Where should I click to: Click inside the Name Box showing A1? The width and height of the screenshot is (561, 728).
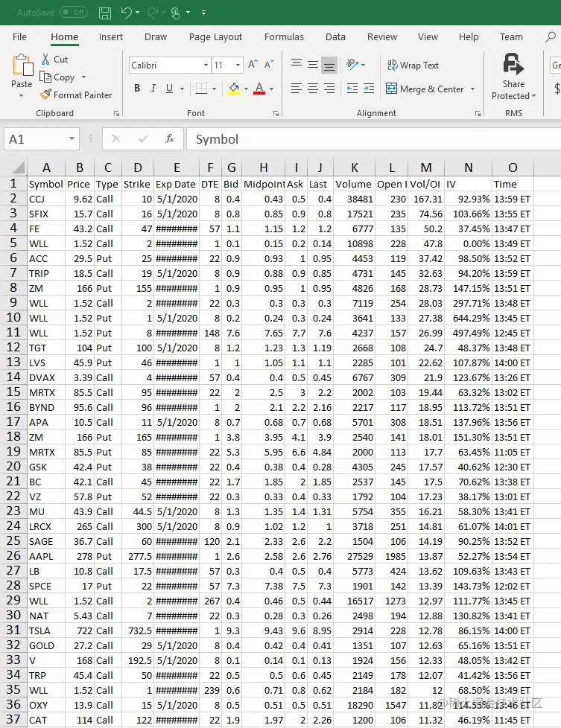(x=35, y=138)
